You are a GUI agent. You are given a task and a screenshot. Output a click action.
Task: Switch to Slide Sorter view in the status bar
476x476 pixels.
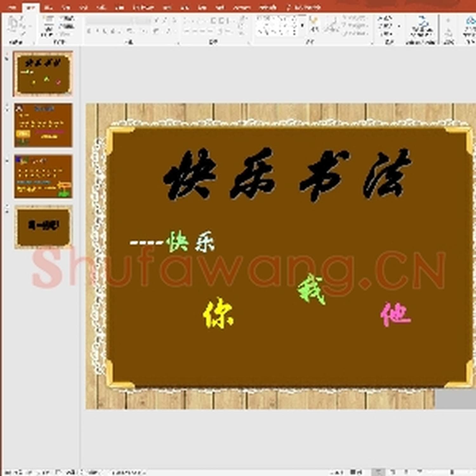(x=393, y=472)
